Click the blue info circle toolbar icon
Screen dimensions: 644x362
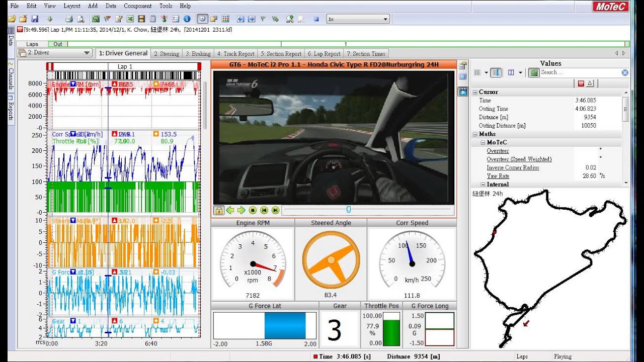pyautogui.click(x=187, y=19)
